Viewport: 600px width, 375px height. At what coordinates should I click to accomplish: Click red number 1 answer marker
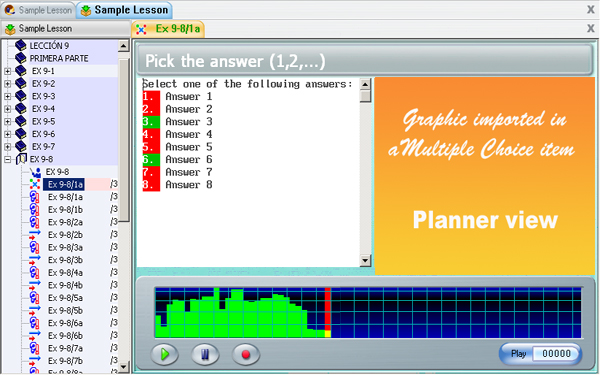pos(151,96)
